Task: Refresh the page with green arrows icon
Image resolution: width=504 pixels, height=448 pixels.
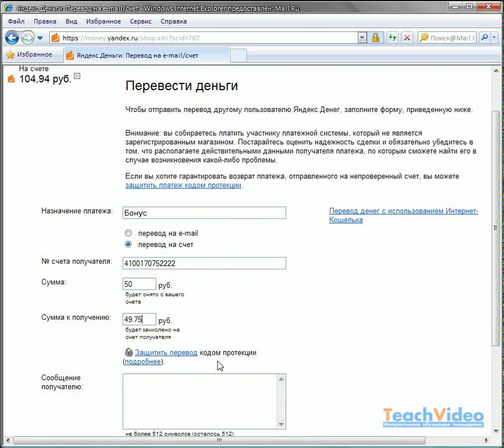Action: 392,38
